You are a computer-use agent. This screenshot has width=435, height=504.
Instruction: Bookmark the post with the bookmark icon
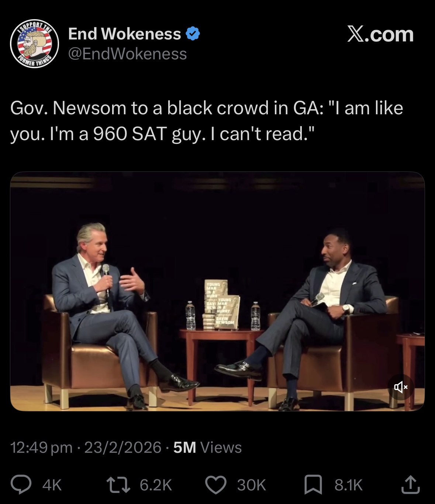point(313,485)
